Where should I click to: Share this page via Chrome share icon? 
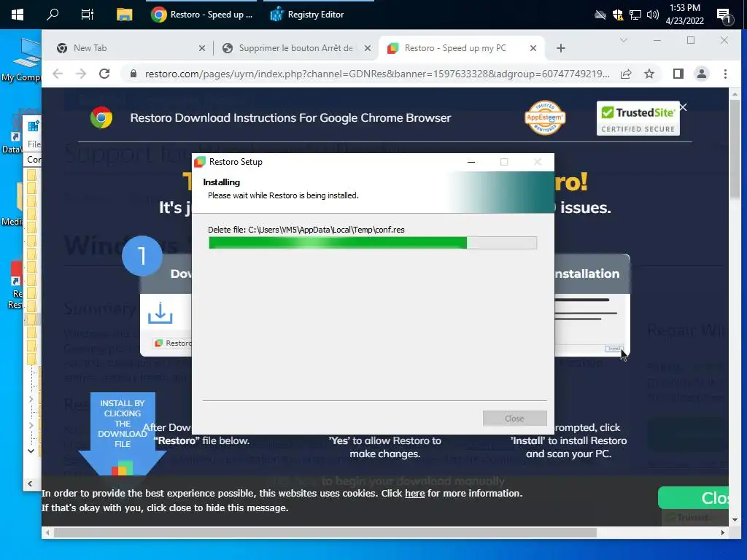point(626,74)
